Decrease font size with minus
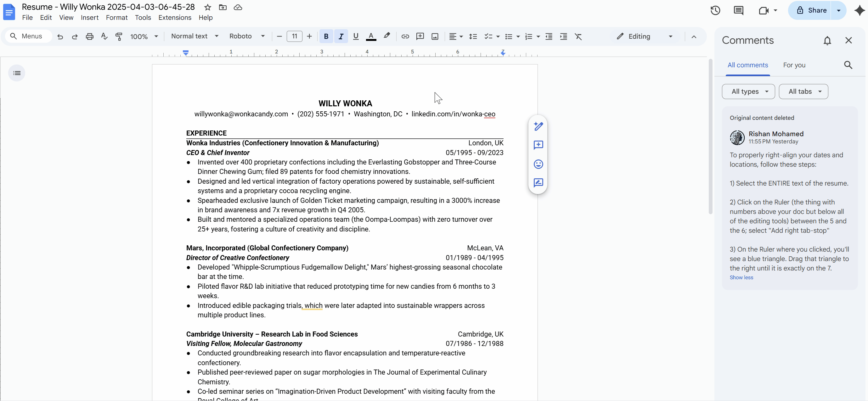 point(279,36)
